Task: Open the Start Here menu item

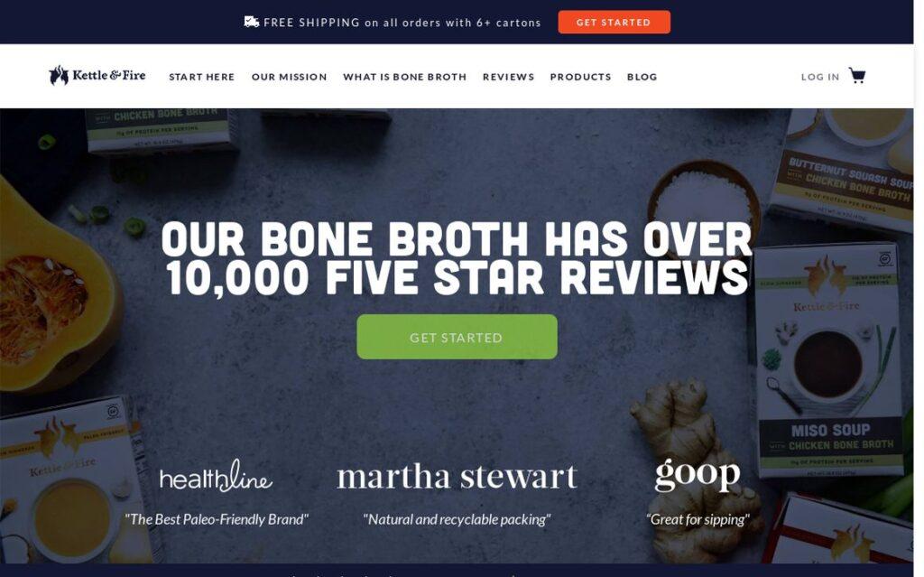Action: click(201, 77)
